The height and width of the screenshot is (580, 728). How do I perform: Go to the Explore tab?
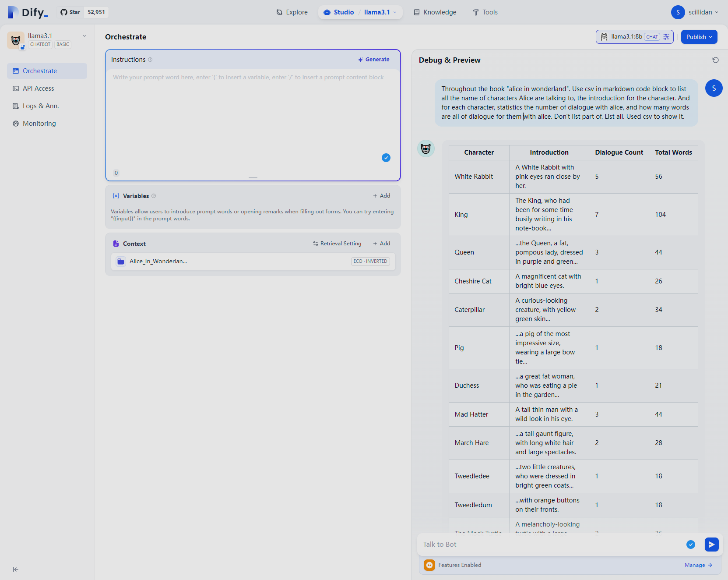292,12
